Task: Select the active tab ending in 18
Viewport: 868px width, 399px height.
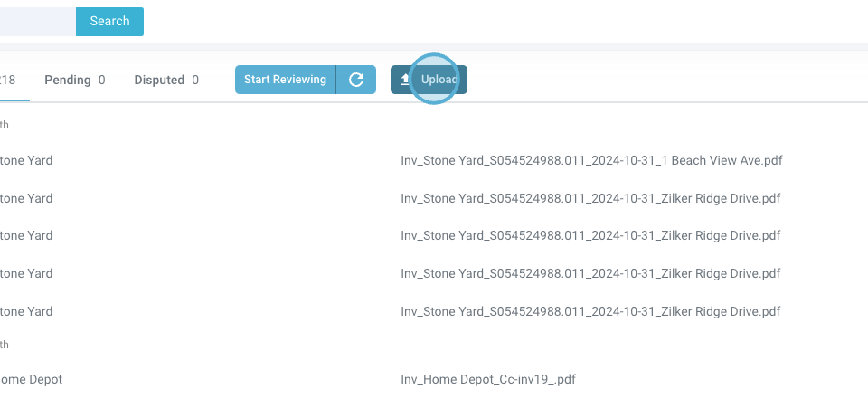Action: point(9,80)
